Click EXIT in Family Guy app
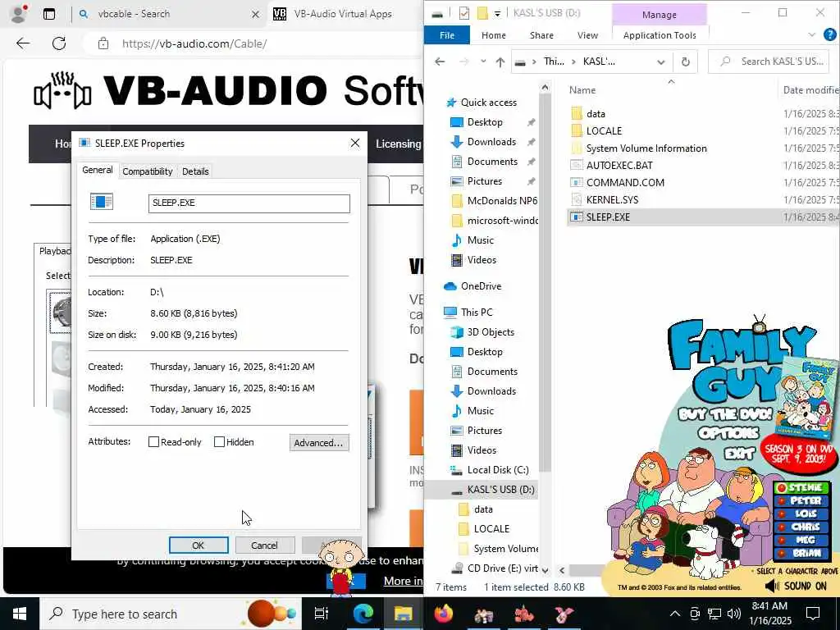 coord(740,454)
